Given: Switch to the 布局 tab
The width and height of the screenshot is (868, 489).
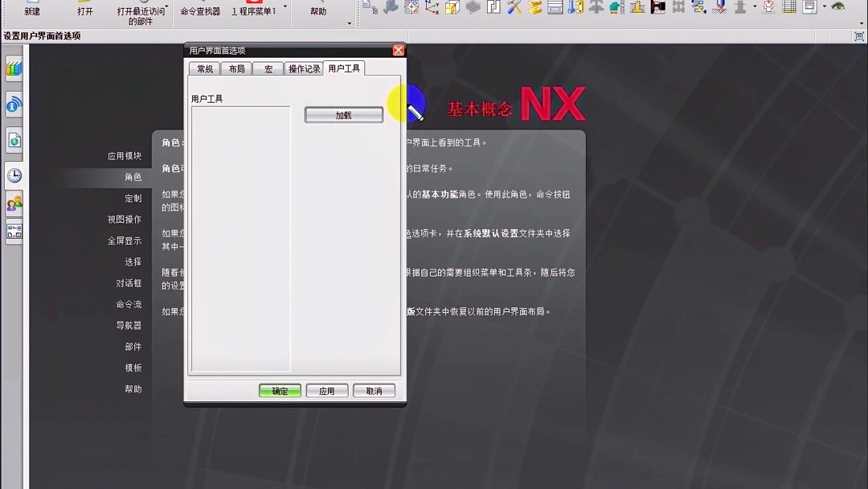Looking at the screenshot, I should tap(235, 68).
